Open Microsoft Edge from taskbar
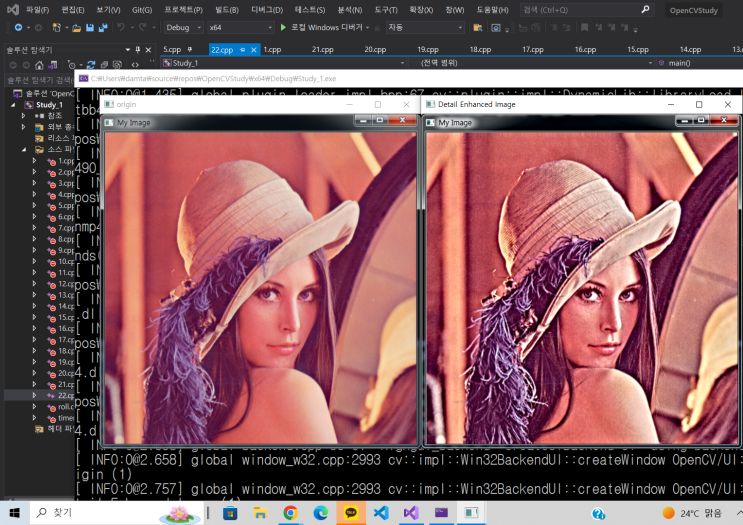The height and width of the screenshot is (525, 743). [321, 513]
